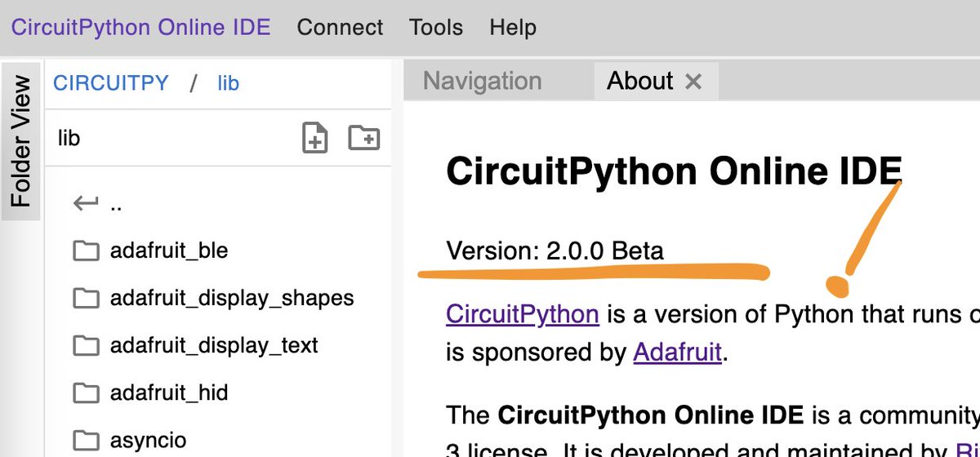Click the adafruit_hid folder icon
Viewport: 980px width, 457px height.
pyautogui.click(x=85, y=393)
